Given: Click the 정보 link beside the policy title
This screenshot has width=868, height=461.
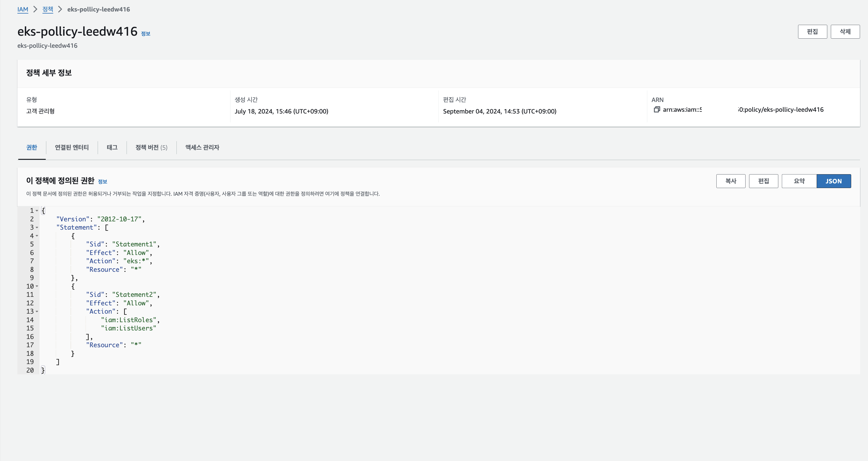Looking at the screenshot, I should point(145,33).
